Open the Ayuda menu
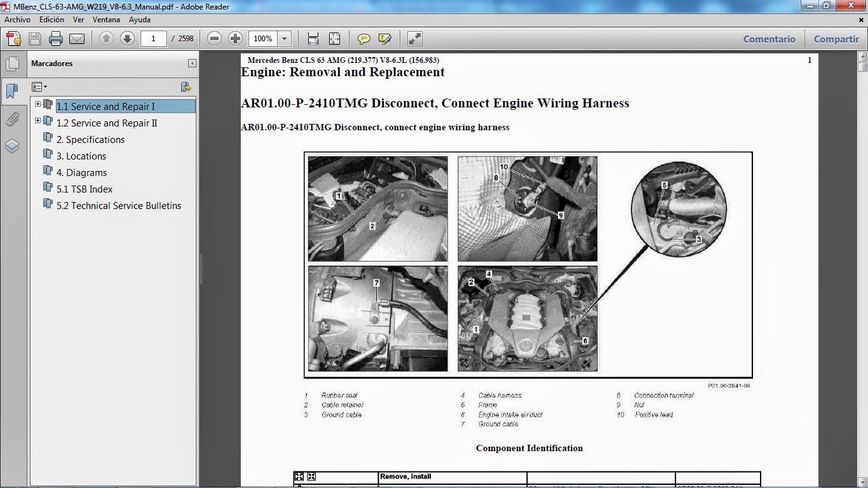The width and height of the screenshot is (868, 488). 139,20
